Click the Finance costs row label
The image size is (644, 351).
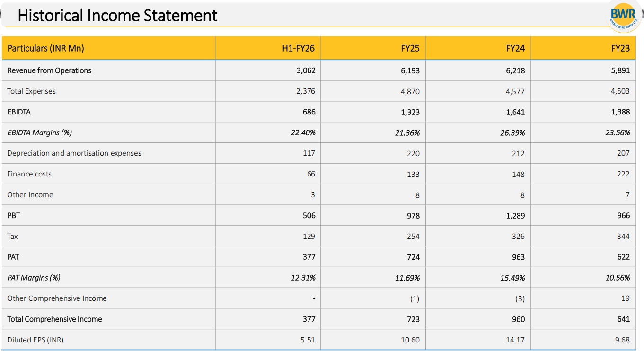tap(29, 174)
